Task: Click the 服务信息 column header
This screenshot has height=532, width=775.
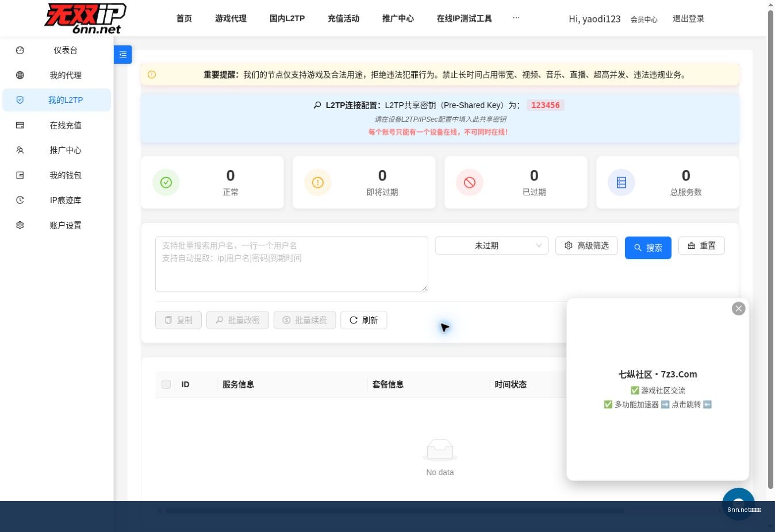Action: 238,384
